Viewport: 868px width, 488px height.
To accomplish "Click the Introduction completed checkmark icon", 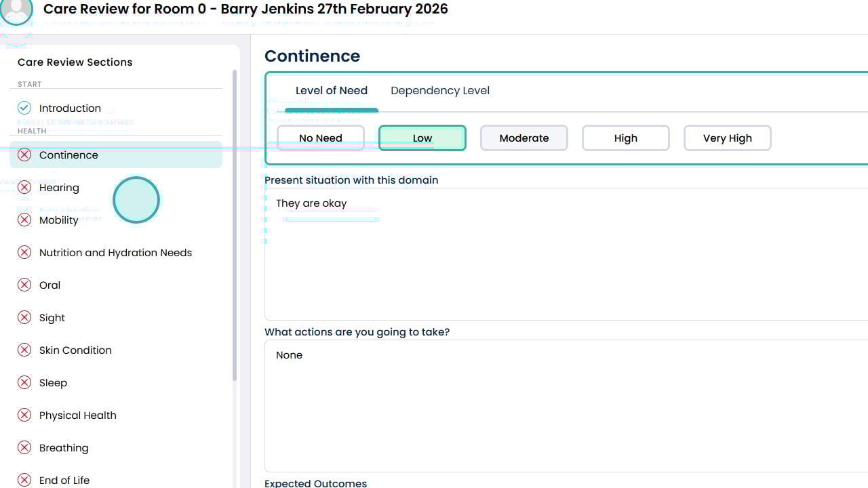I will 24,108.
